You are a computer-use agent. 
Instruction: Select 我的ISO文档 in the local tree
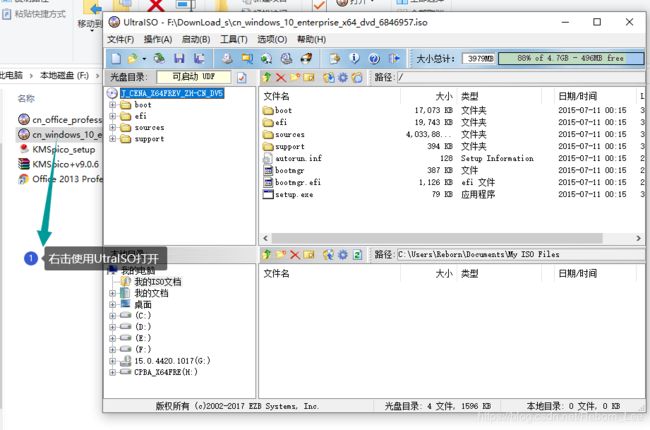pyautogui.click(x=158, y=282)
